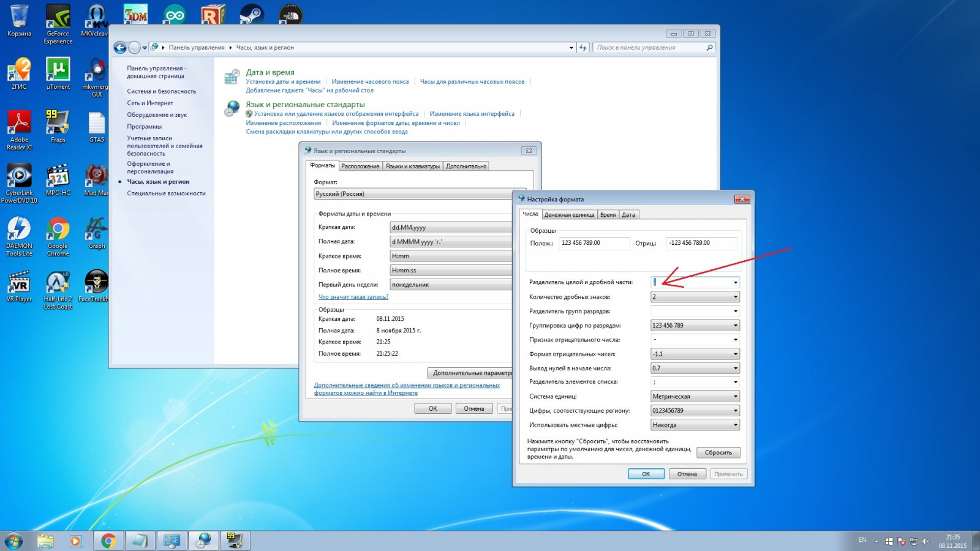Image resolution: width=980 pixels, height=551 pixels.
Task: Click the Дополнительные параметры button
Action: point(470,373)
